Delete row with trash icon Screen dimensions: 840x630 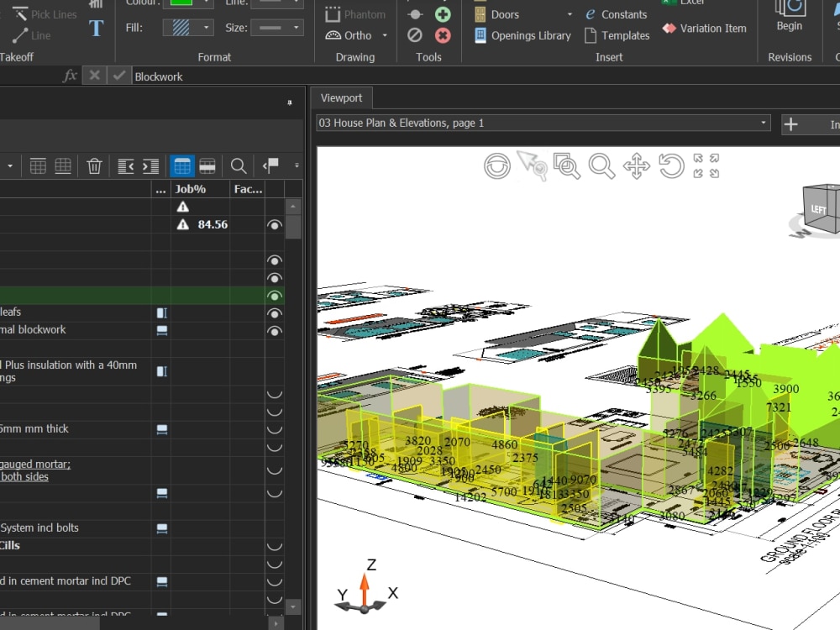[x=94, y=166]
